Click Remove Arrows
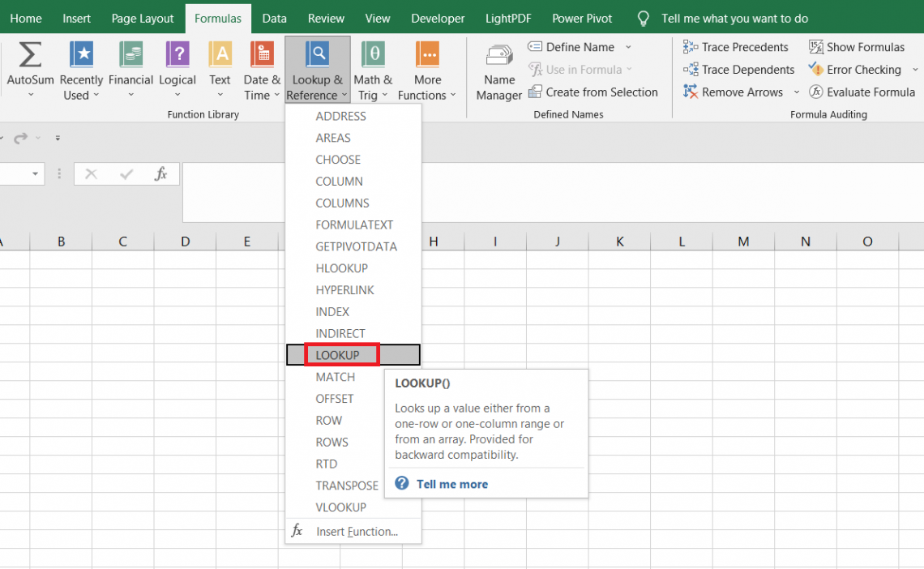 (x=734, y=92)
